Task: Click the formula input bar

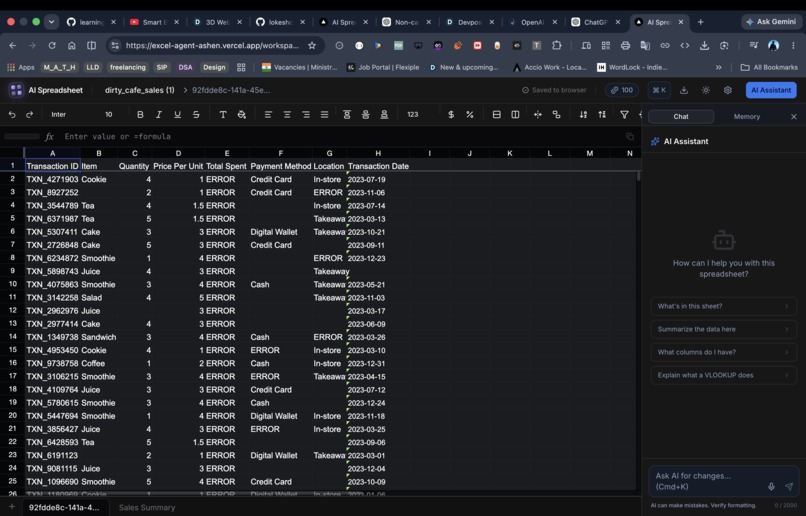Action: 339,137
